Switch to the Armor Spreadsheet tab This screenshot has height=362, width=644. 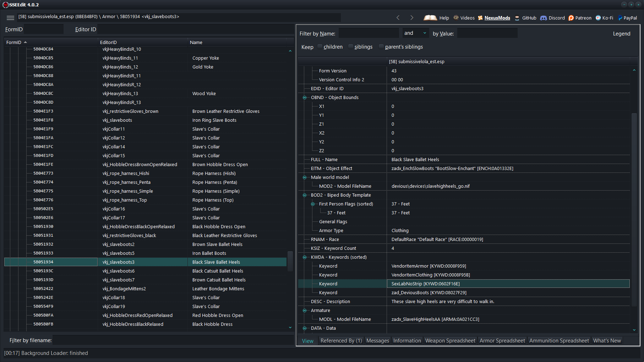click(x=502, y=341)
